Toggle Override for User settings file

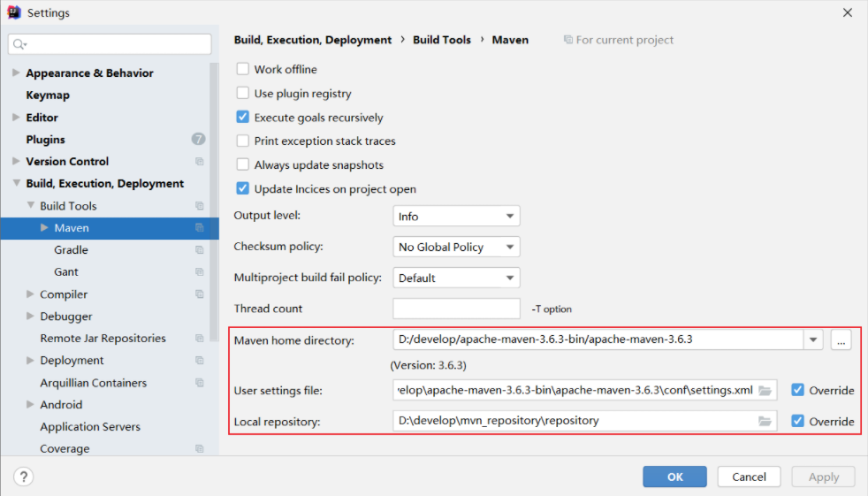point(797,390)
